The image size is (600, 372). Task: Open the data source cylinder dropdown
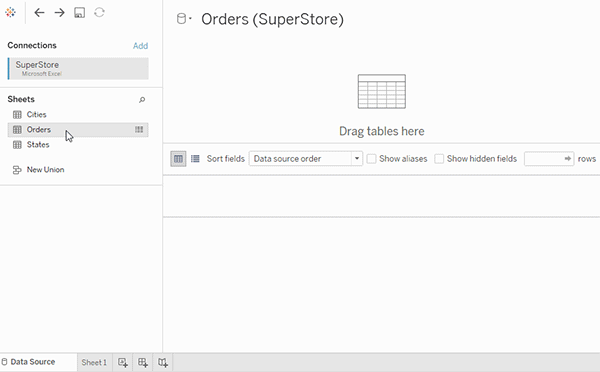click(184, 18)
